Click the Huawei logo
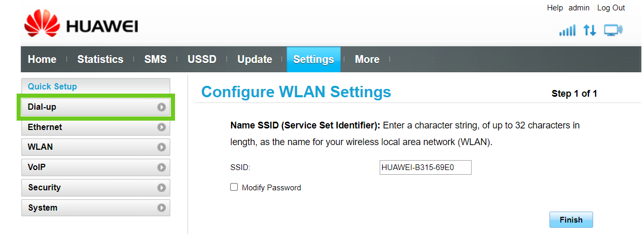 point(81,25)
